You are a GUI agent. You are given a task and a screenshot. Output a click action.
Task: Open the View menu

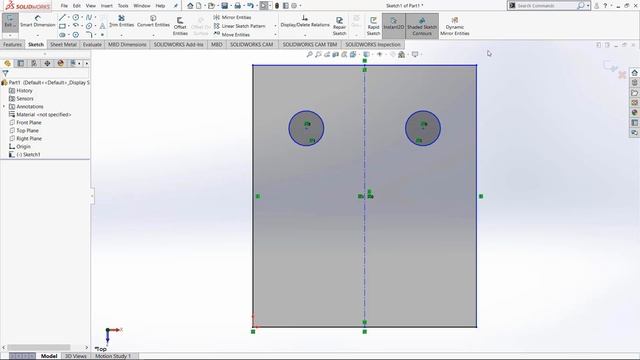(x=91, y=6)
